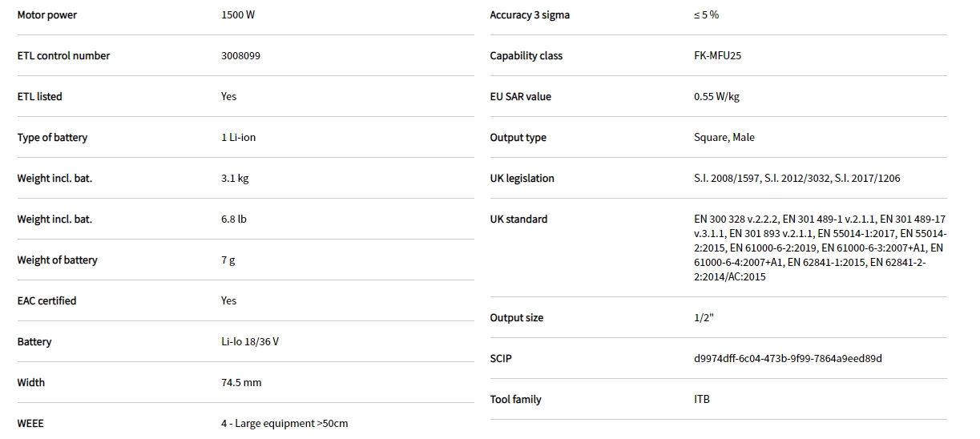Image resolution: width=980 pixels, height=439 pixels.
Task: Select the capability class FK-MFU25 value
Action: coord(718,56)
